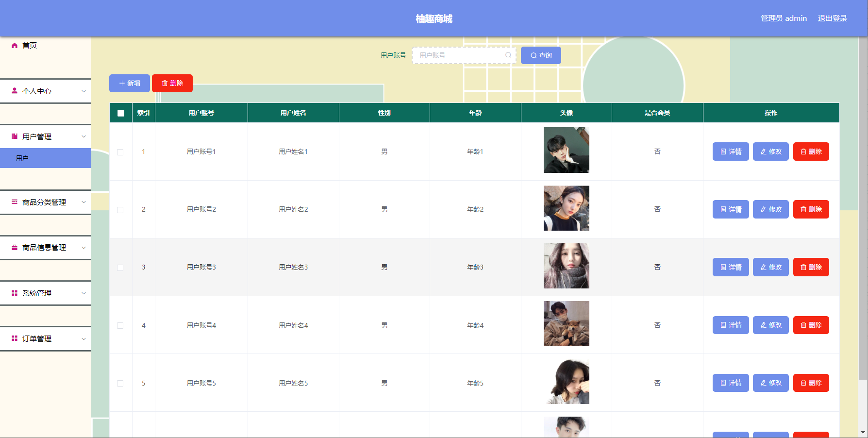Expand the 商品分类管理 menu chevron
The height and width of the screenshot is (438, 868).
coord(83,202)
